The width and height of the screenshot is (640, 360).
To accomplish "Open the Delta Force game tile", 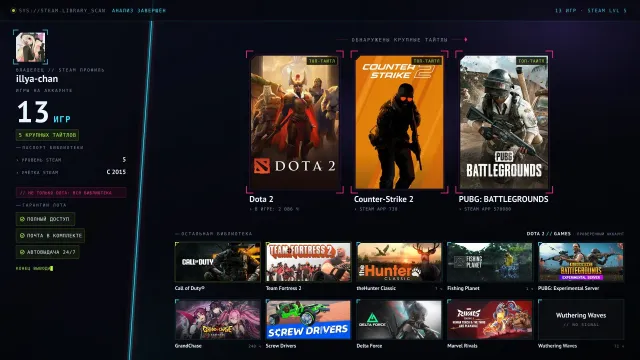I will click(x=399, y=320).
